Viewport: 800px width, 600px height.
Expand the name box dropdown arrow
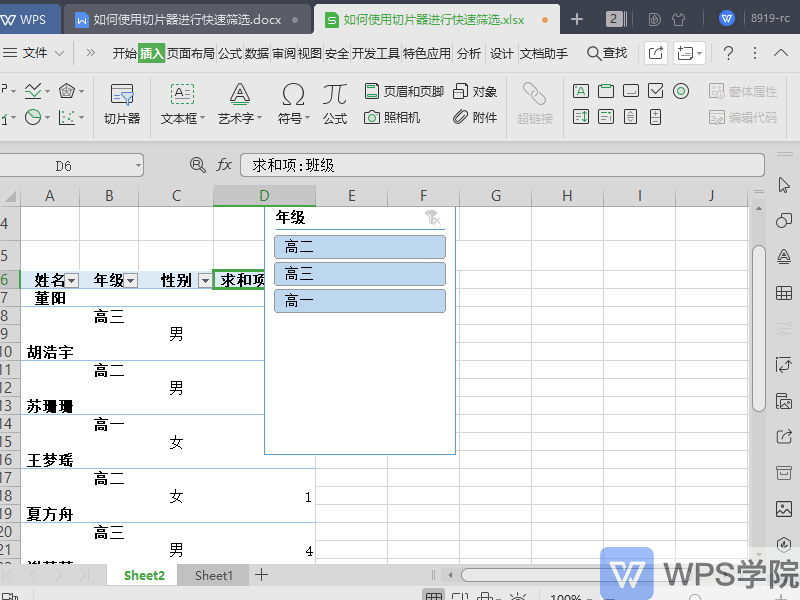point(138,165)
